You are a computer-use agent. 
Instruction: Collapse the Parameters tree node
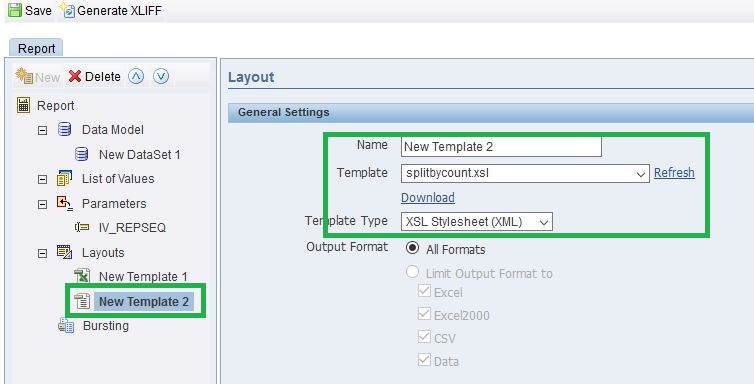[42, 204]
